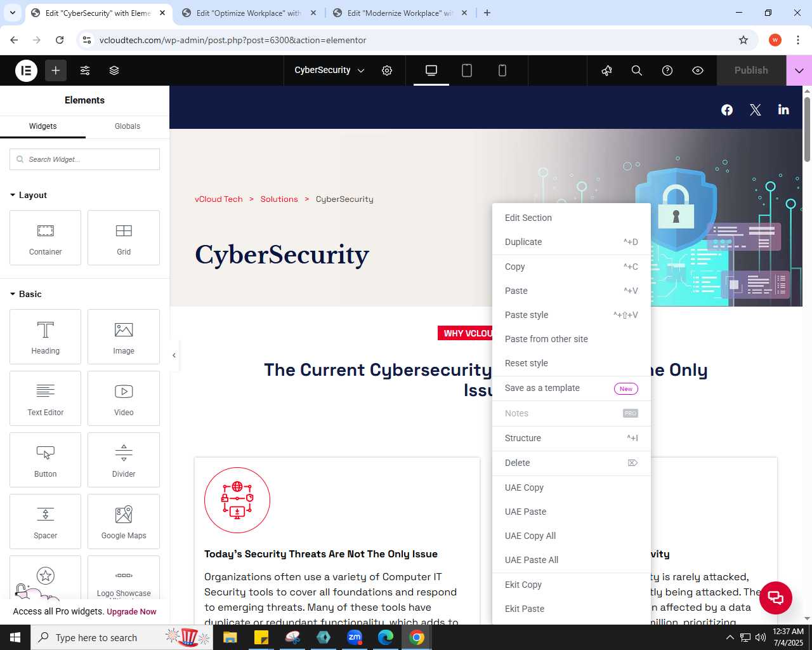Choose Duplicate from context menu
This screenshot has height=650, width=812.
(572, 242)
